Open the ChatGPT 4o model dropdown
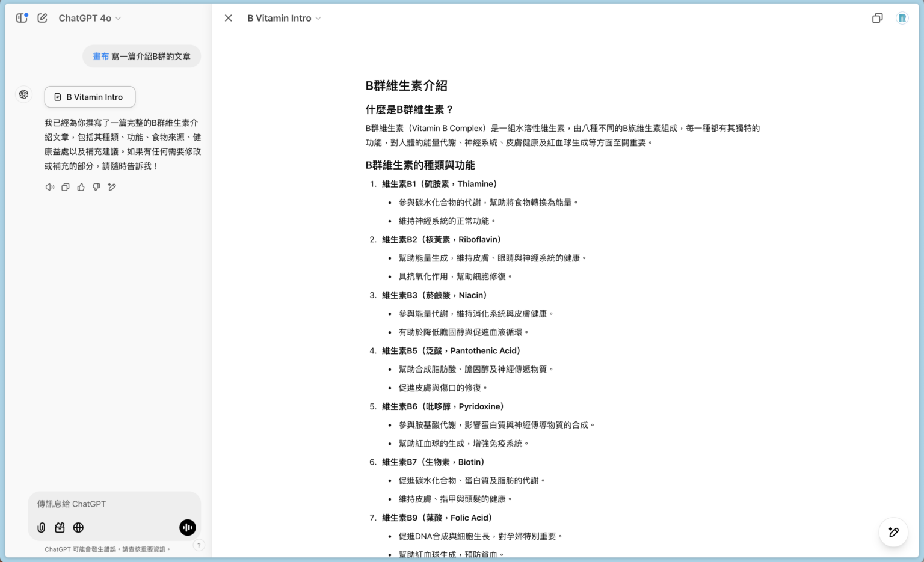 pyautogui.click(x=89, y=18)
